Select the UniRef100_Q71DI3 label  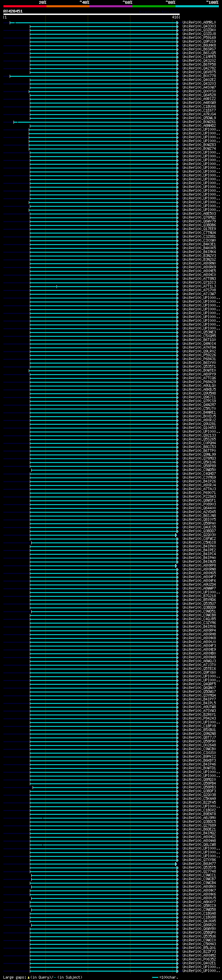click(199, 283)
